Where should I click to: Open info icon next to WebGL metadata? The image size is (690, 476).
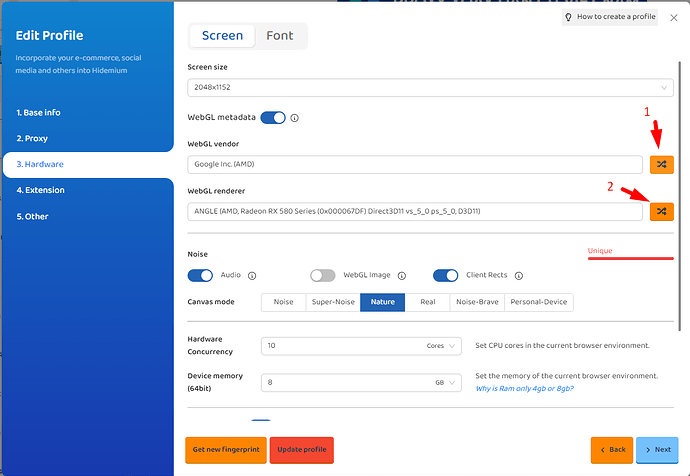click(x=294, y=118)
